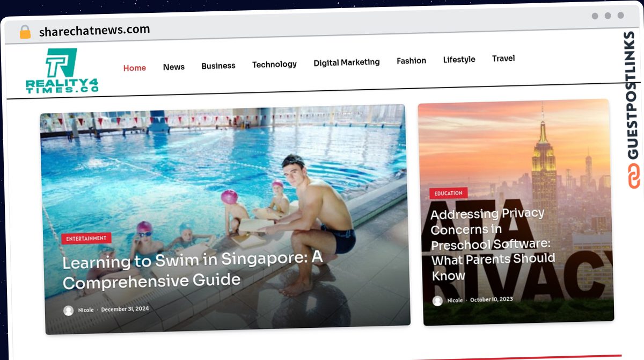
Task: Click the Reality4Times.co logo
Action: [x=62, y=71]
